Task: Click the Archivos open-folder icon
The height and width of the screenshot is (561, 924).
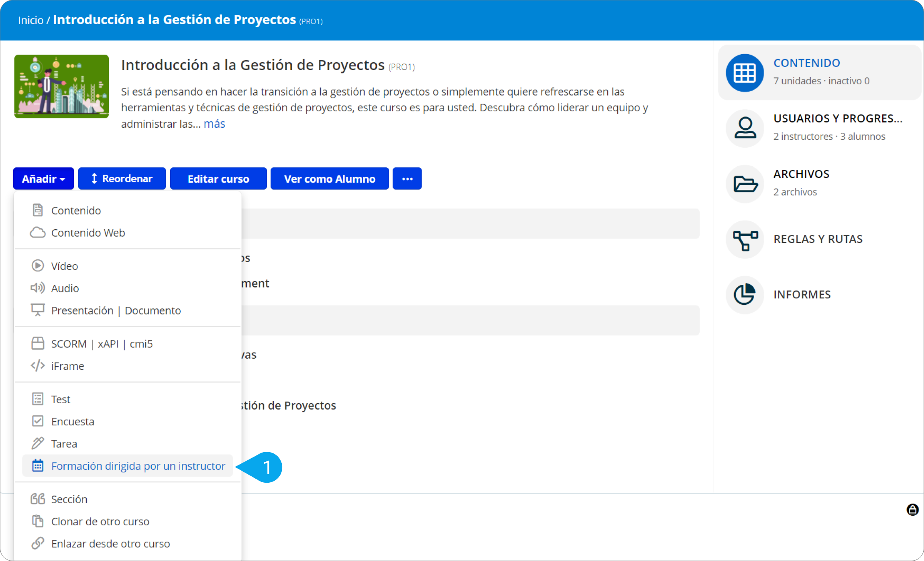Action: pyautogui.click(x=745, y=184)
